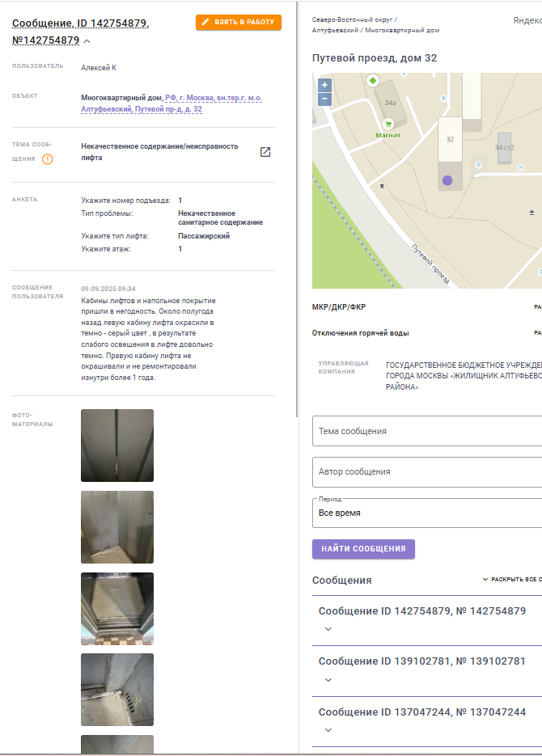Zoom in on the map with plus button

324,85
